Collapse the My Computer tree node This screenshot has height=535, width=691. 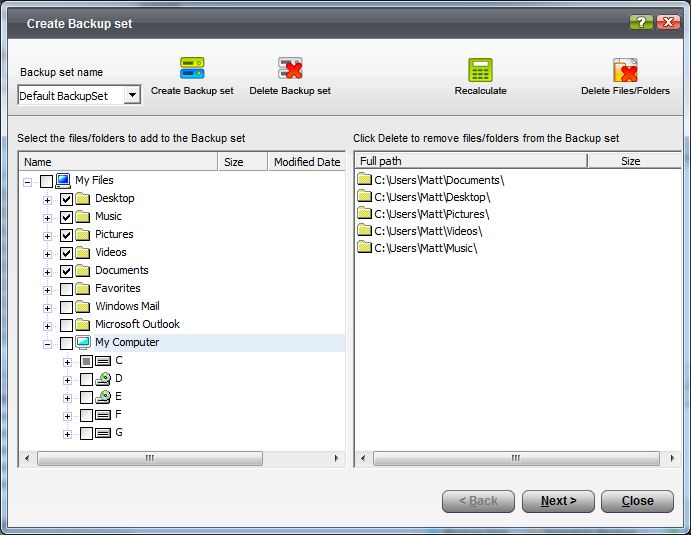pos(47,344)
